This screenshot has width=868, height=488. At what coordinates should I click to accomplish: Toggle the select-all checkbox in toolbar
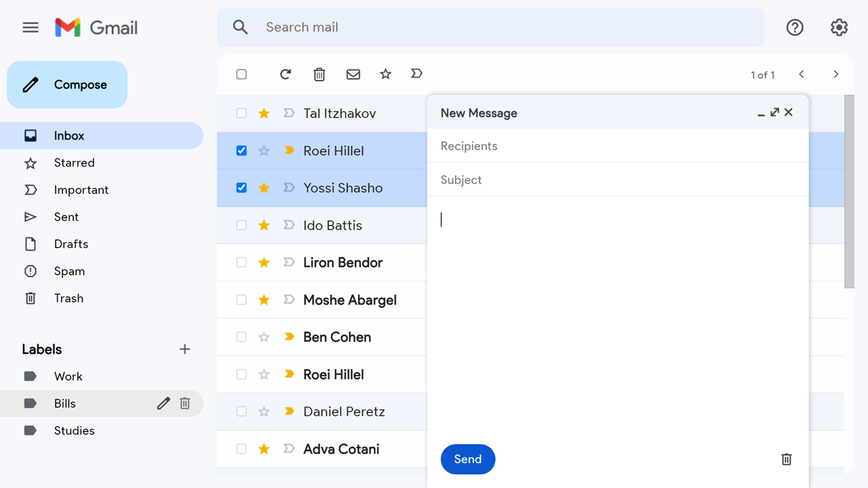(x=241, y=75)
